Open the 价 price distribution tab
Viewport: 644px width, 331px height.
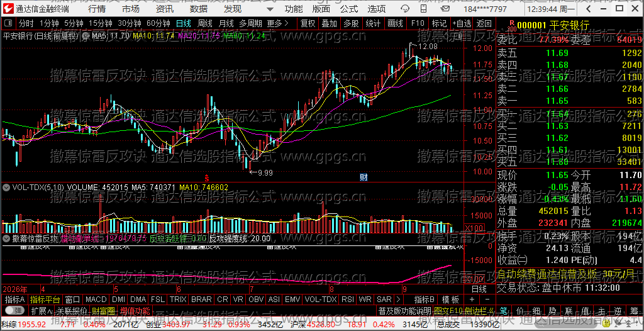click(520, 310)
